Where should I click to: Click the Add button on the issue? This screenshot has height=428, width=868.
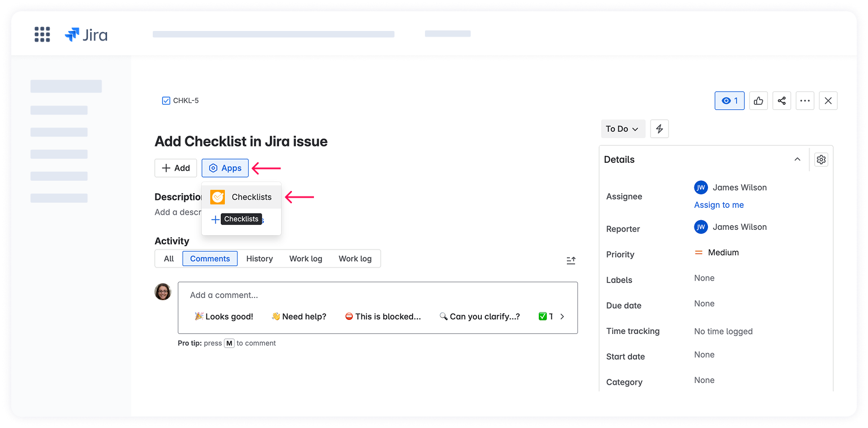click(175, 168)
